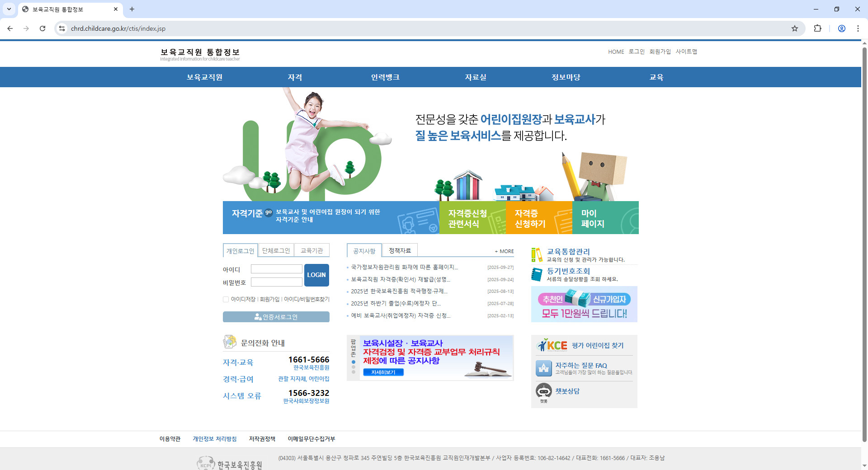Click the 자격기준 'go' round icon

(269, 212)
